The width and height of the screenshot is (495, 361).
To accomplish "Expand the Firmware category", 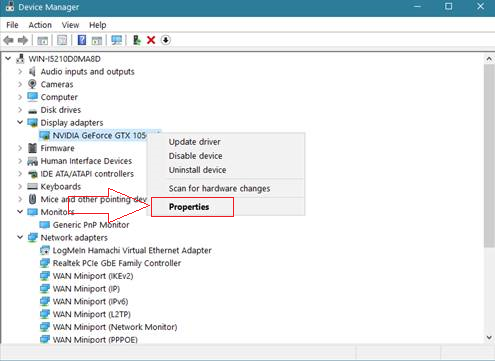I will [20, 148].
